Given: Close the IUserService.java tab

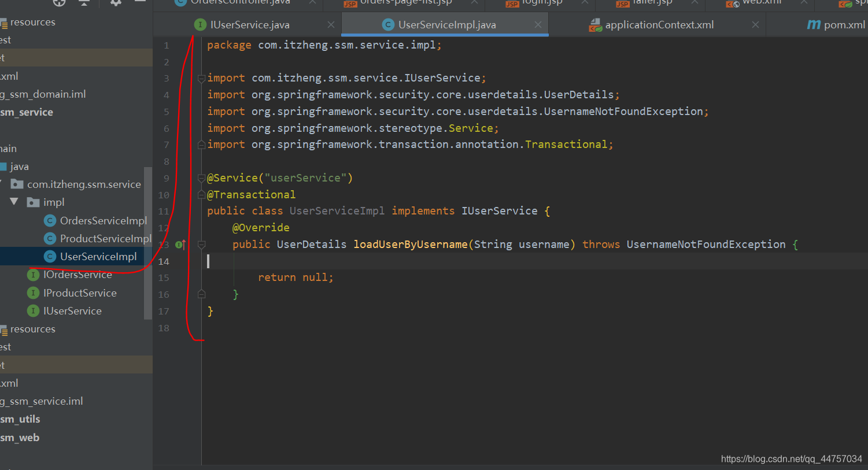Looking at the screenshot, I should (x=331, y=25).
